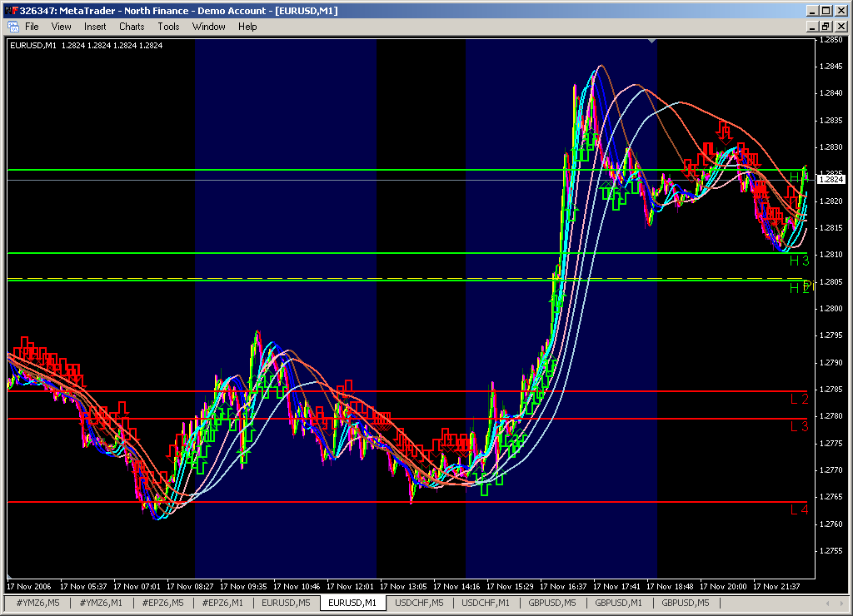Show the USDCHF,M1 chart tab
The width and height of the screenshot is (853, 616).
pos(485,603)
